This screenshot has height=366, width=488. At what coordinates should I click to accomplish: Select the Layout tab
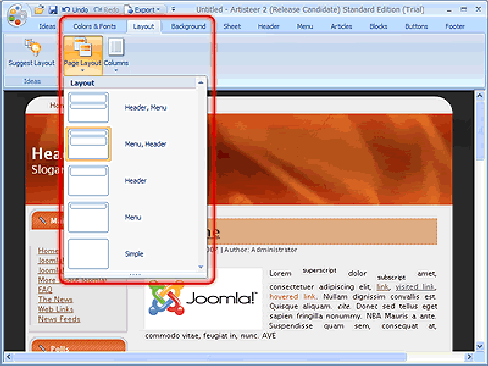pyautogui.click(x=143, y=26)
